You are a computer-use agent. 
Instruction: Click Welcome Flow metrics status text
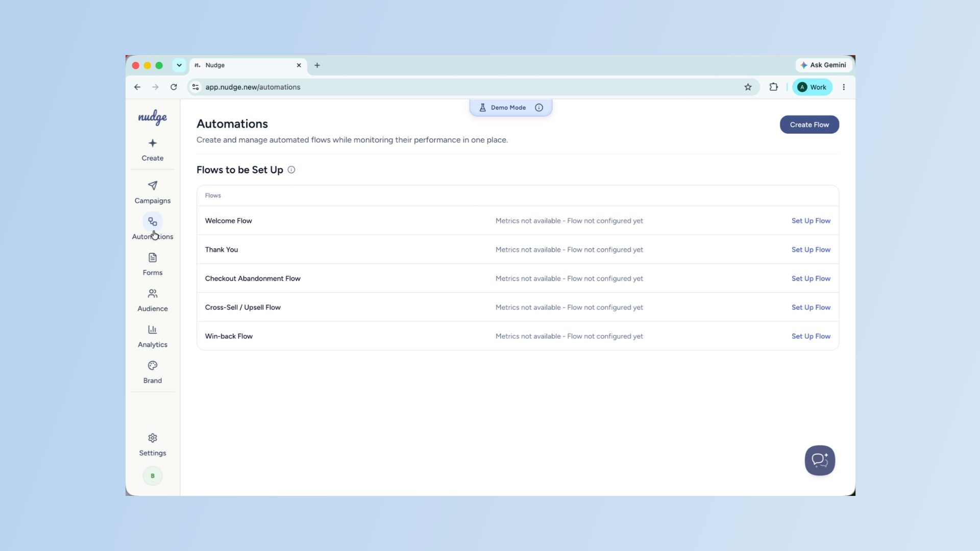[569, 221]
